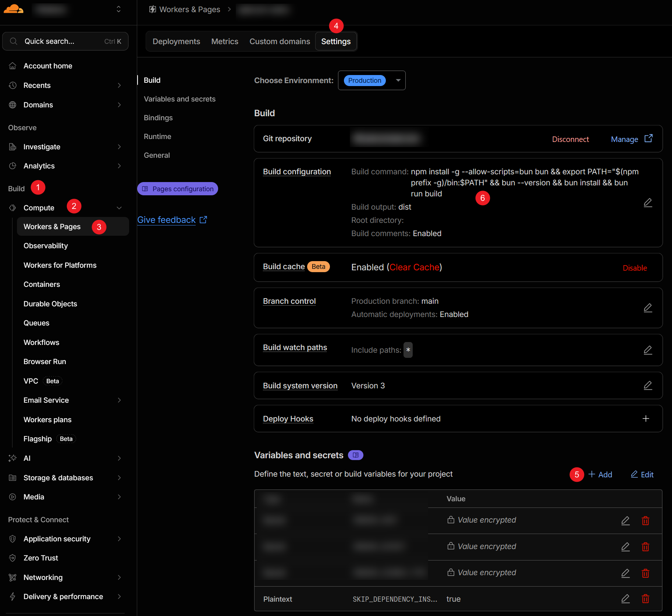The height and width of the screenshot is (616, 672).
Task: Click the Build cache documentation link
Action: [x=284, y=267]
